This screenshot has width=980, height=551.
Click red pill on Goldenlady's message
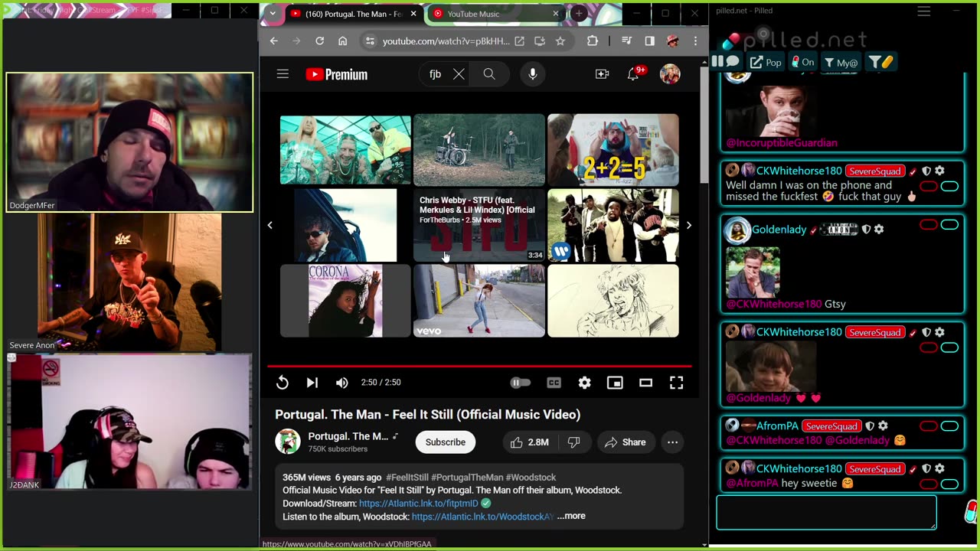[x=929, y=224]
